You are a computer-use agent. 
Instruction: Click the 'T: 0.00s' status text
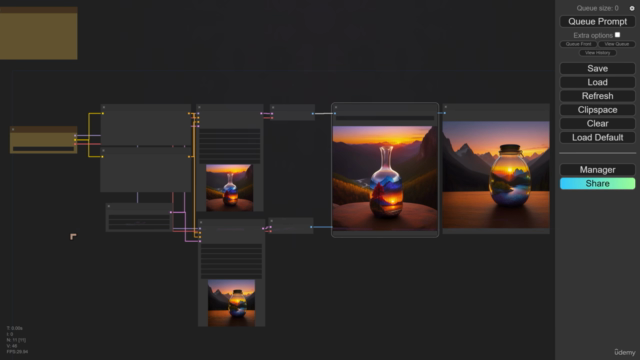(15, 328)
